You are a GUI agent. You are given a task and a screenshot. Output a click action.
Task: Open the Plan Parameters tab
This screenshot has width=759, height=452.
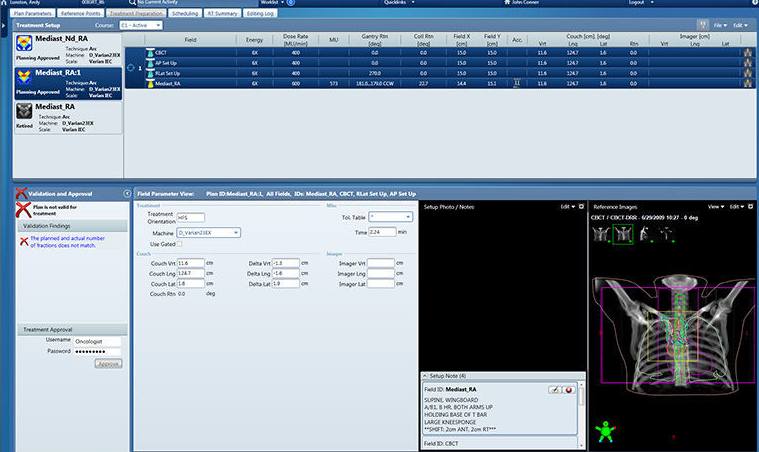pos(33,14)
